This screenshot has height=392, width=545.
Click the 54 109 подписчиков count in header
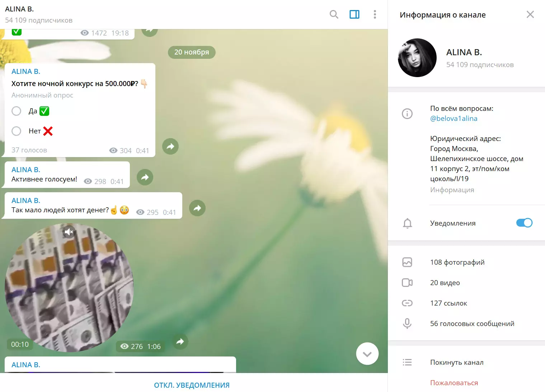coord(39,20)
